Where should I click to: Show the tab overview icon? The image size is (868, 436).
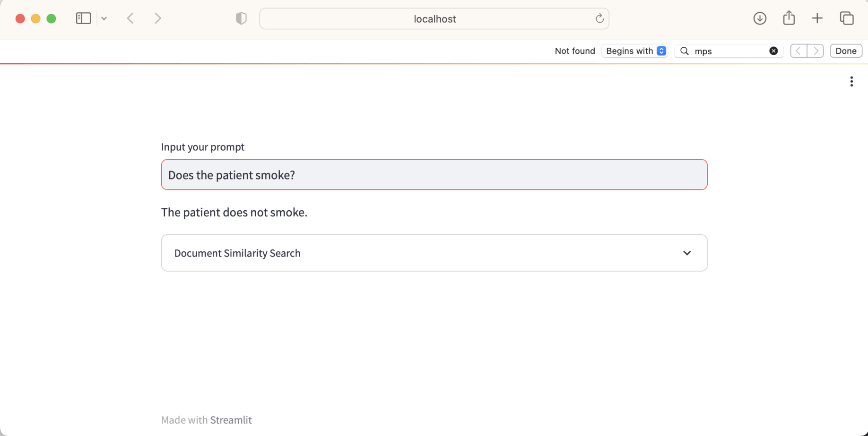846,18
